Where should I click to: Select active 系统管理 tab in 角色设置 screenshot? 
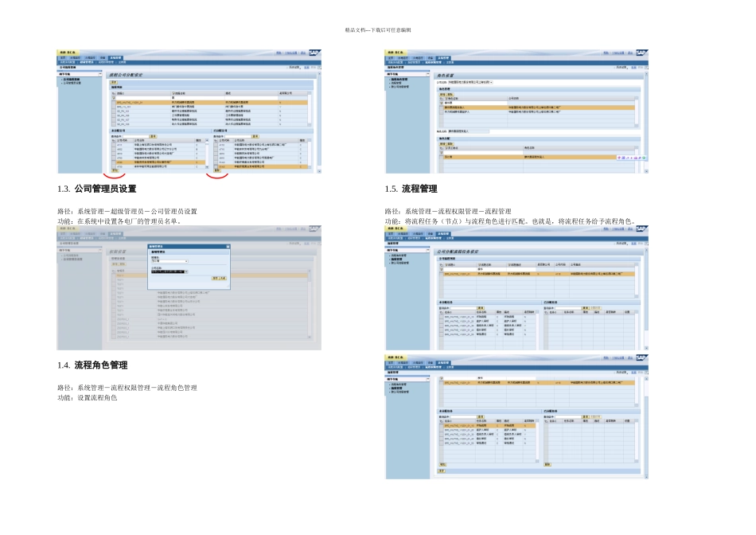[x=443, y=58]
